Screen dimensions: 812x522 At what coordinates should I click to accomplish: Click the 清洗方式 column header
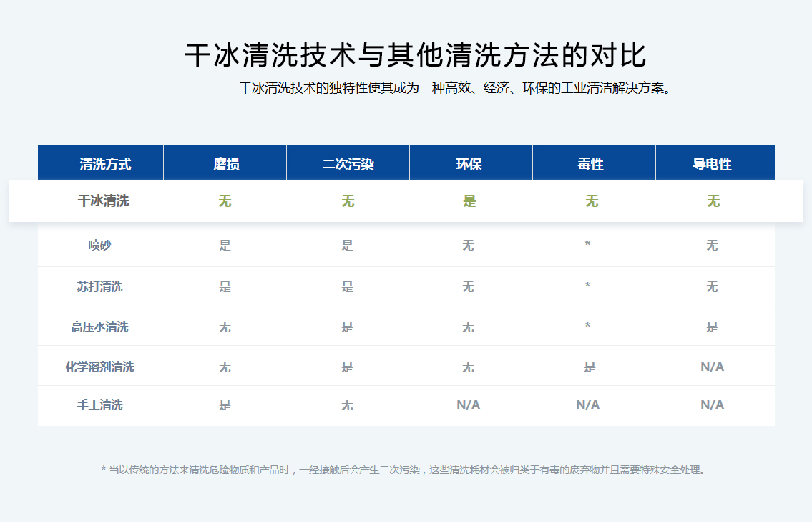(105, 164)
